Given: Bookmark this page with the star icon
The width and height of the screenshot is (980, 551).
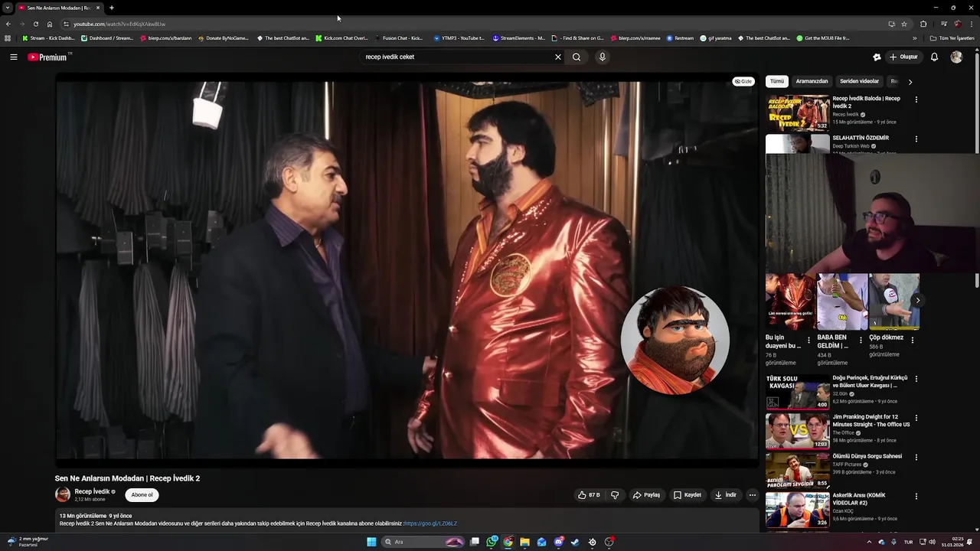Looking at the screenshot, I should [903, 24].
